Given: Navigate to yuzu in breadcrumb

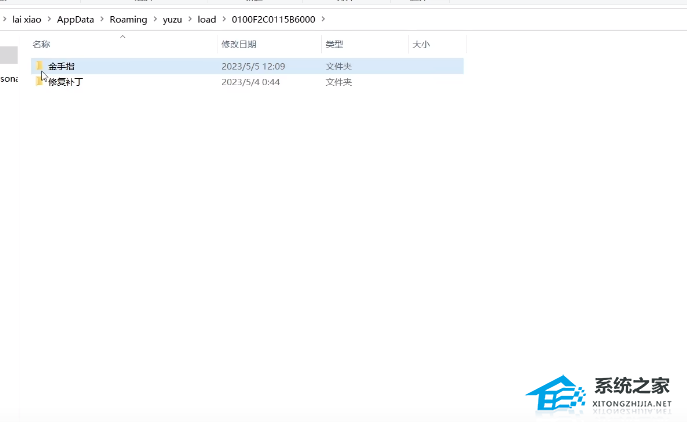Looking at the screenshot, I should click(x=172, y=19).
